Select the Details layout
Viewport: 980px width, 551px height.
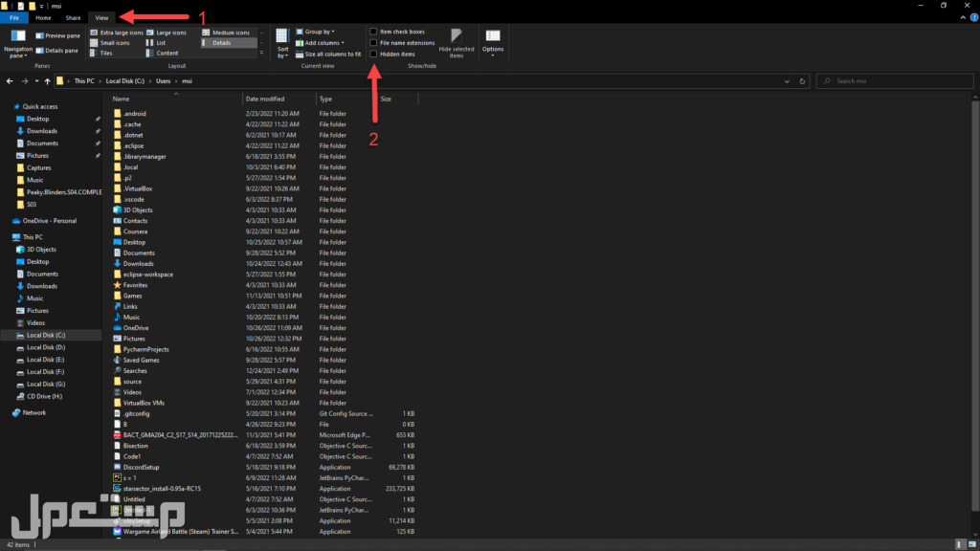(x=229, y=43)
